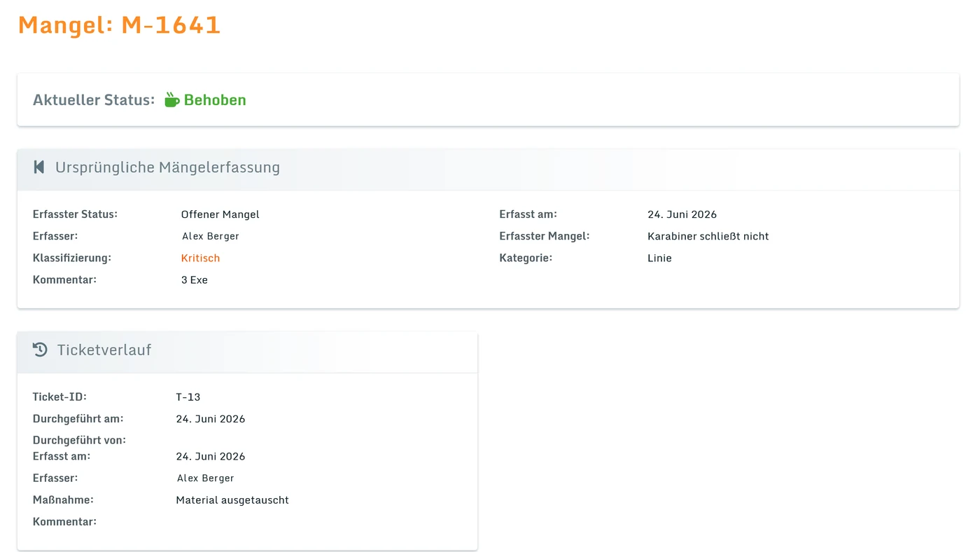Image resolution: width=980 pixels, height=552 pixels.
Task: Select "Alex Berger" in Ticketverlauf
Action: point(206,478)
